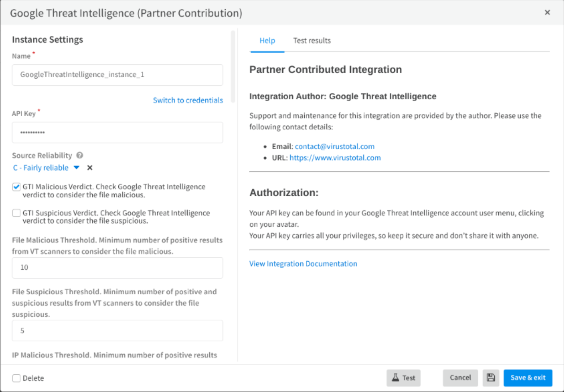564x392 pixels.
Task: Click the Test button
Action: click(x=403, y=377)
